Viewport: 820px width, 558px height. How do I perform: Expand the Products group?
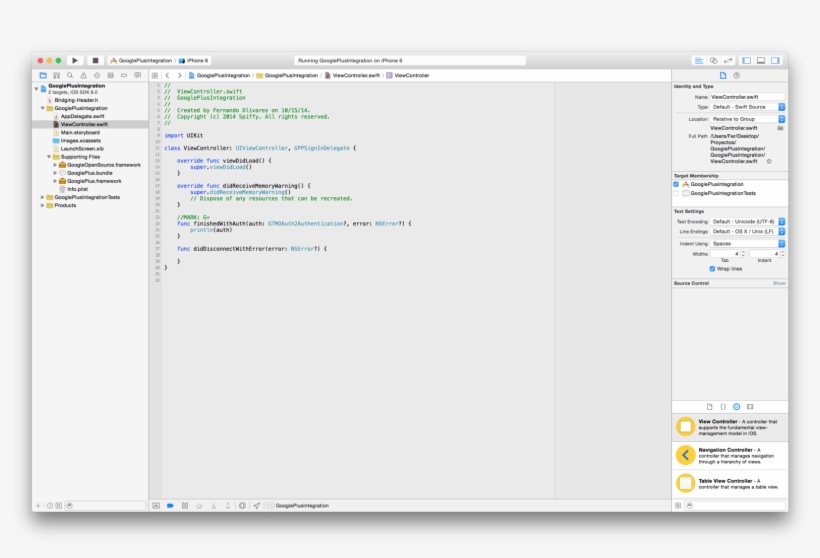[42, 206]
